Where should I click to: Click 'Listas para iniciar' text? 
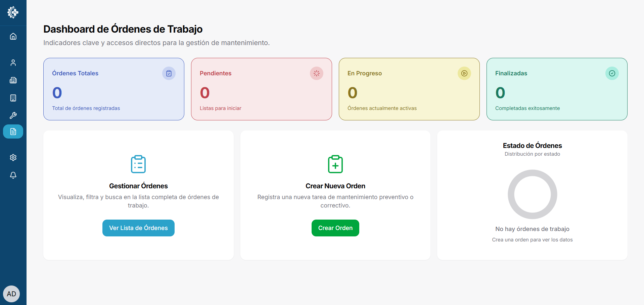pos(221,108)
